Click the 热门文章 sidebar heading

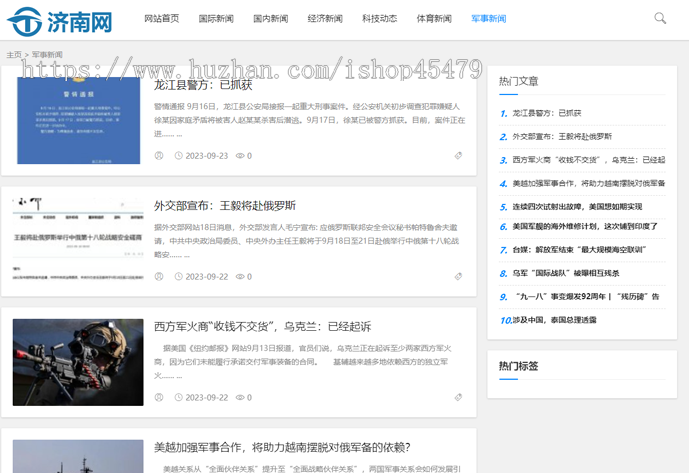click(519, 81)
